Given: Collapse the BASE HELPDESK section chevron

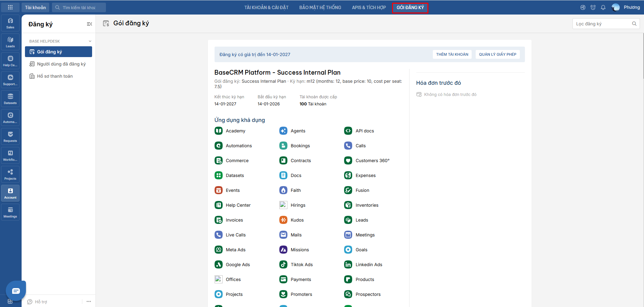Looking at the screenshot, I should coord(90,41).
